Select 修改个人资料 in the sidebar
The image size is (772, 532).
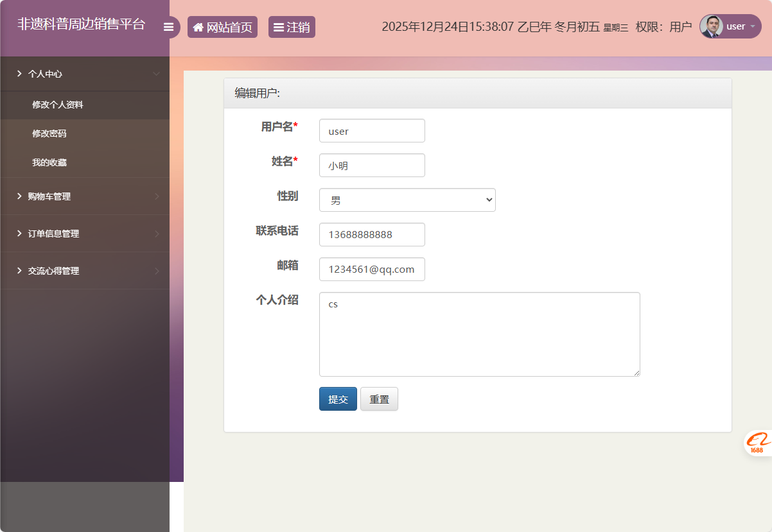pos(57,105)
